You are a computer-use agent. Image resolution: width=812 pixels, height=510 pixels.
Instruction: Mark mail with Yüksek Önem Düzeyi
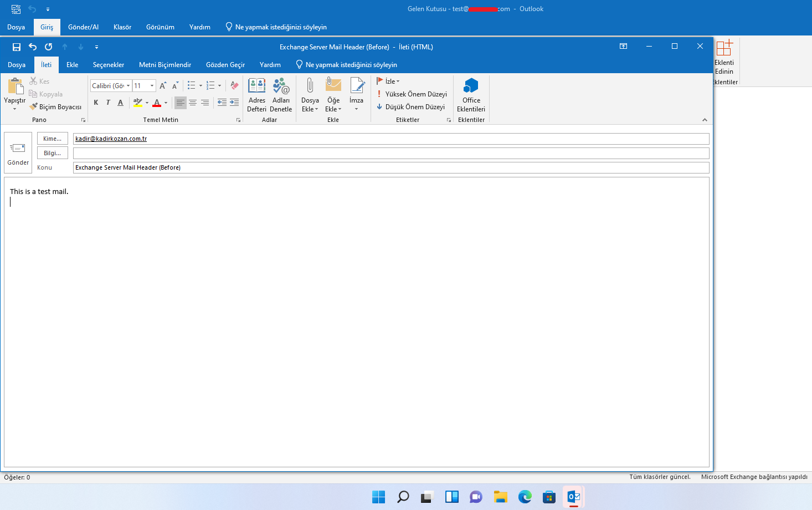pyautogui.click(x=412, y=94)
